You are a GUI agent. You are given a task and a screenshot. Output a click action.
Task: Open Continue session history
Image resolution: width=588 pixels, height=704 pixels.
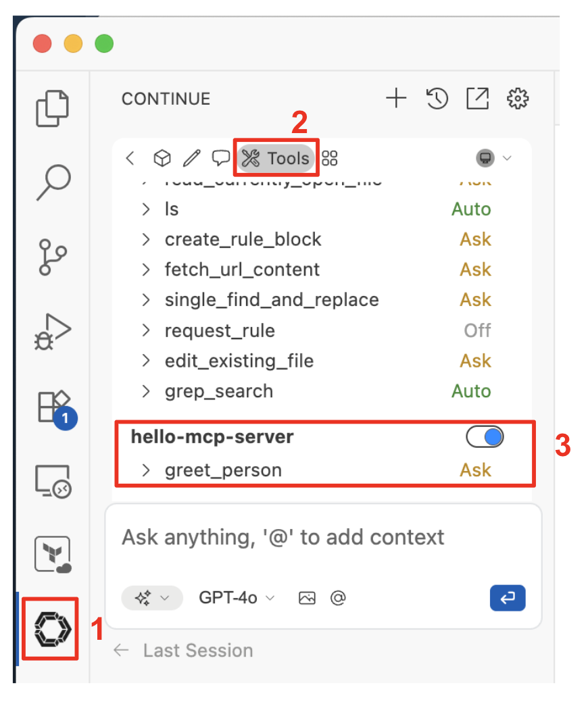pos(437,99)
